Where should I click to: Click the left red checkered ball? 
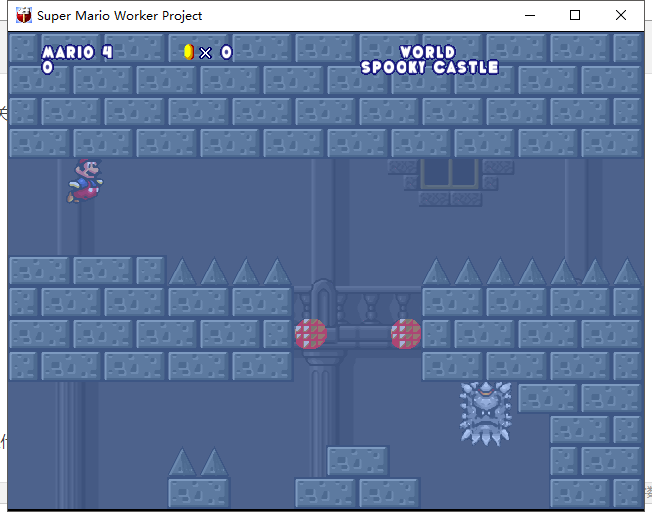pyautogui.click(x=311, y=333)
